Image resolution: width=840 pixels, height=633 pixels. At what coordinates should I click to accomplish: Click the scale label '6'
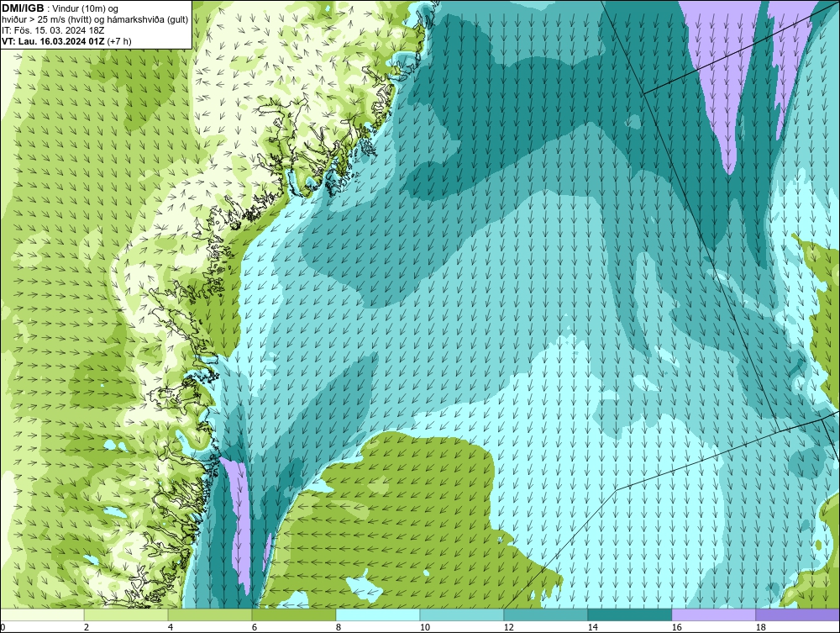(255, 627)
